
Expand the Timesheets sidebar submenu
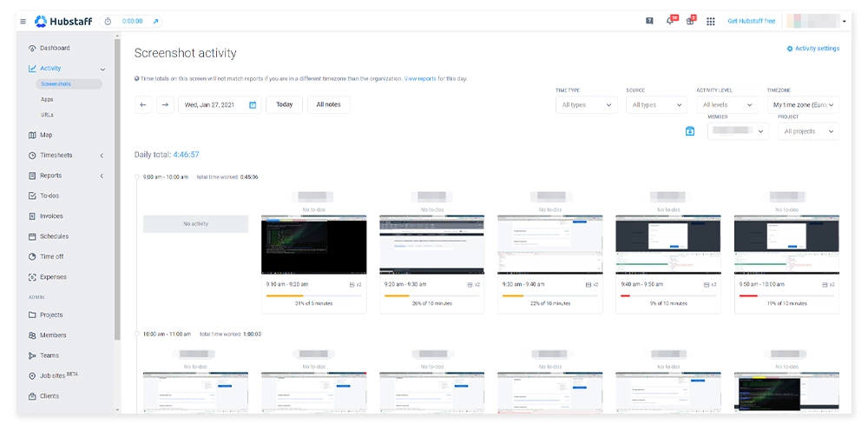(x=102, y=156)
